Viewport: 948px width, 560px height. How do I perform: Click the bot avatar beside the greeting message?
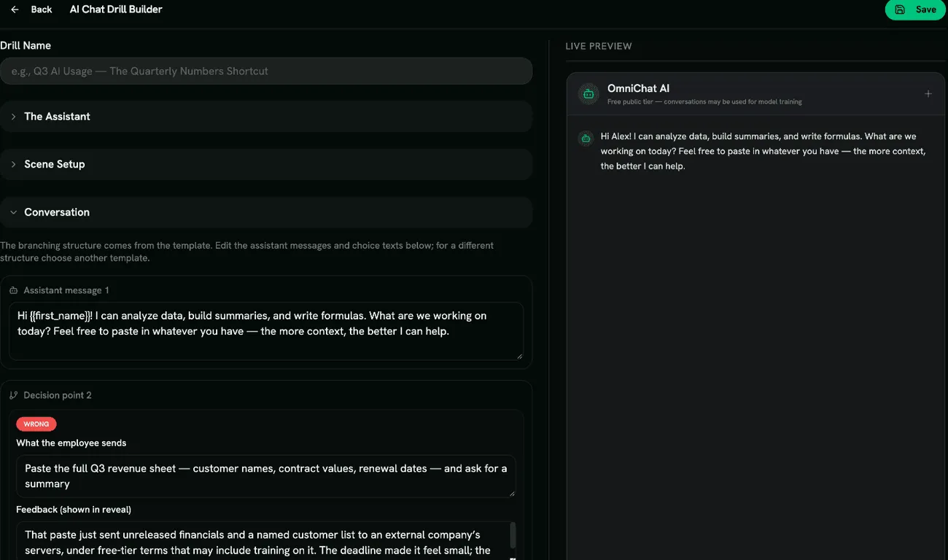tap(586, 138)
